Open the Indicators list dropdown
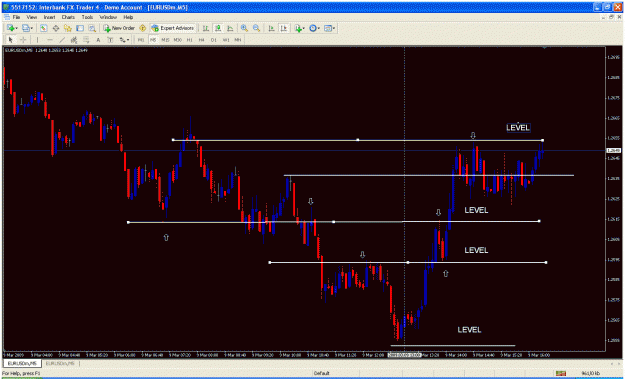Image resolution: width=625 pixels, height=379 pixels. click(x=299, y=28)
